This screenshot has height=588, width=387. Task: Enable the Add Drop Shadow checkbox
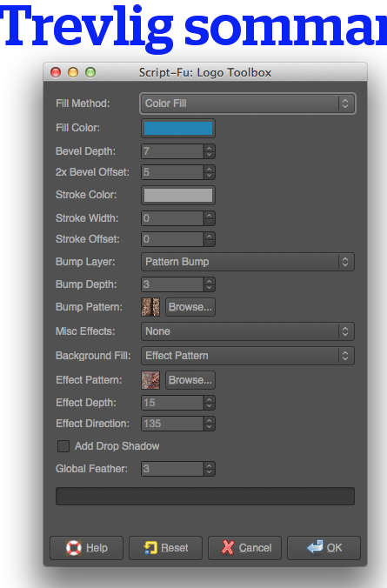[63, 446]
